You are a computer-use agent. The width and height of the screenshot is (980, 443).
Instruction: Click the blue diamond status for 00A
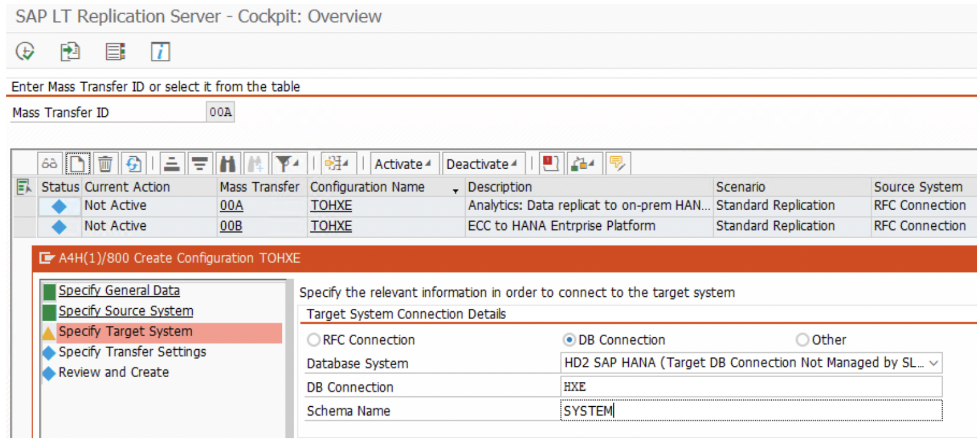coord(59,207)
